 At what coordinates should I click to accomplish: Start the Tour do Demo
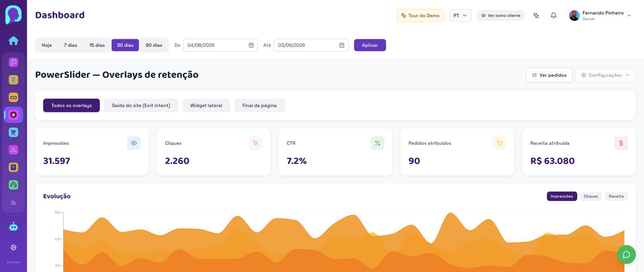[420, 15]
